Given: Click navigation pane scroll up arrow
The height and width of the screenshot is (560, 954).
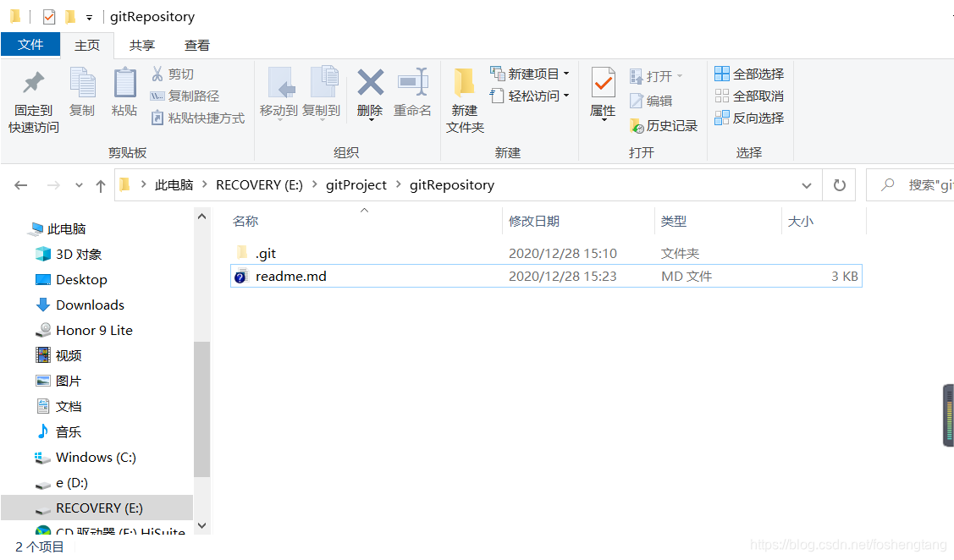Looking at the screenshot, I should click(x=202, y=217).
